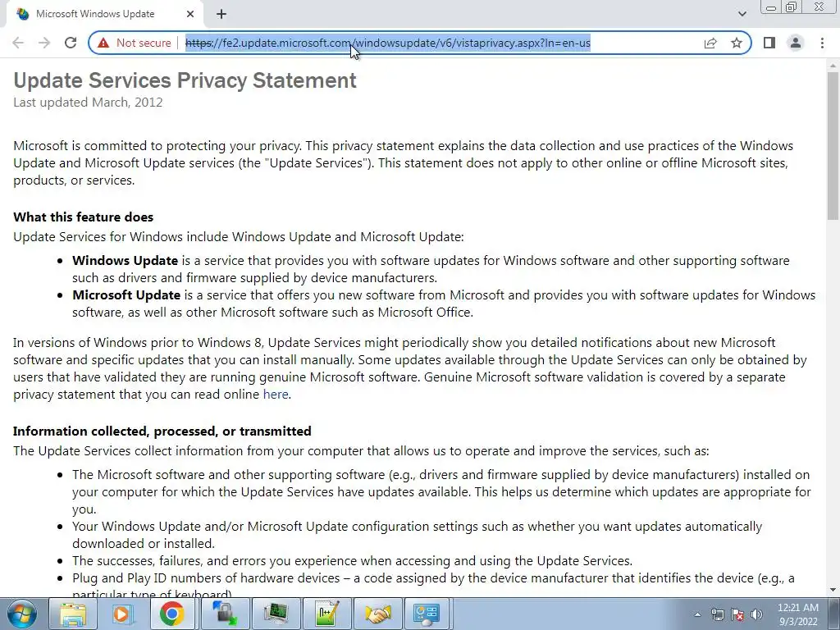
Task: Click the 'Last updated March, 2012' text
Action: point(88,103)
